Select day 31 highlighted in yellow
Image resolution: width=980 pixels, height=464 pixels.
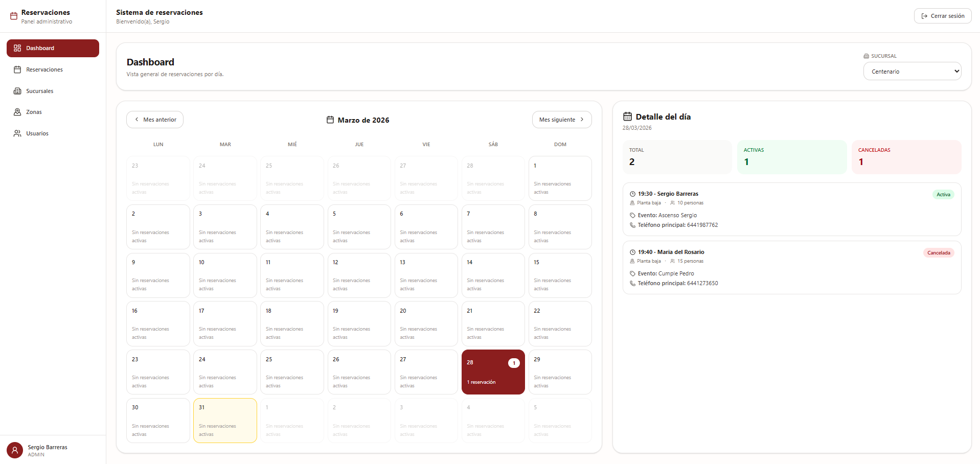coord(225,421)
